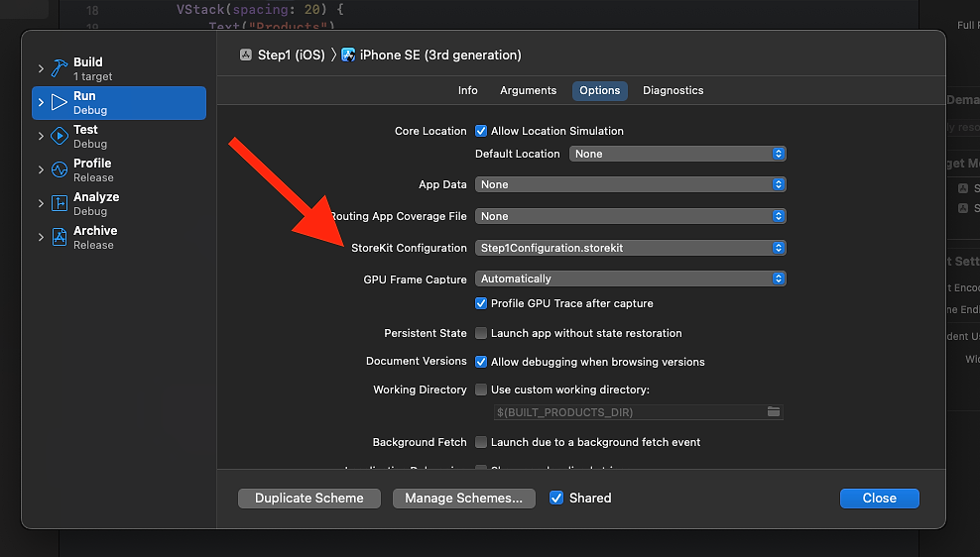Click the Working Directory label

(x=420, y=390)
